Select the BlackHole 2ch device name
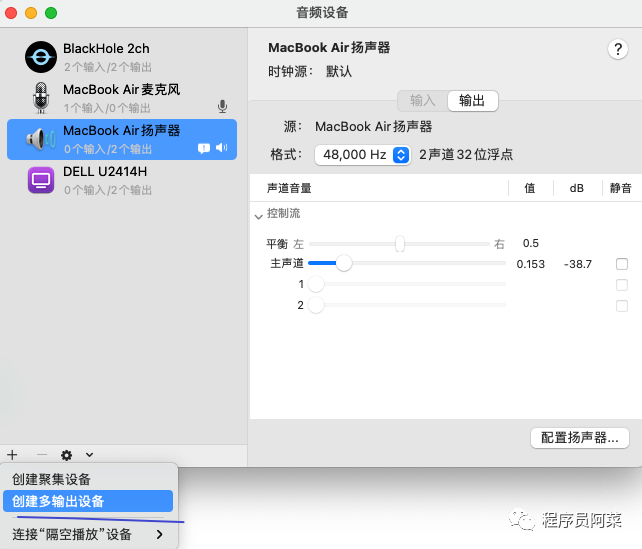This screenshot has width=642, height=549. (106, 49)
